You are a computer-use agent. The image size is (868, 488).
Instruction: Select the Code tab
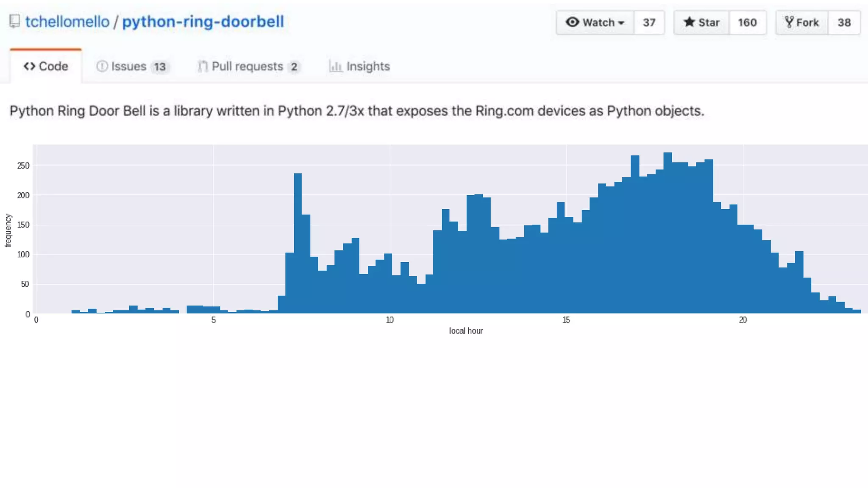pos(53,67)
